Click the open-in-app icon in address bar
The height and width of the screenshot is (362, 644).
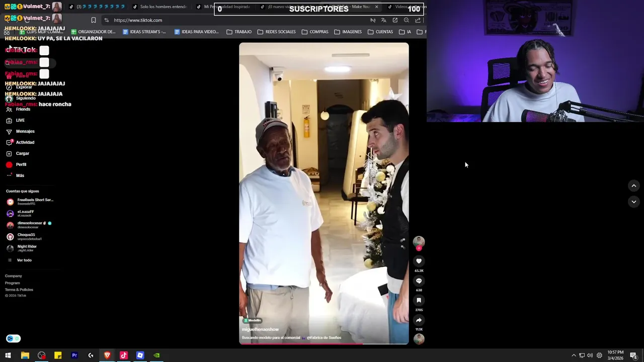point(395,20)
